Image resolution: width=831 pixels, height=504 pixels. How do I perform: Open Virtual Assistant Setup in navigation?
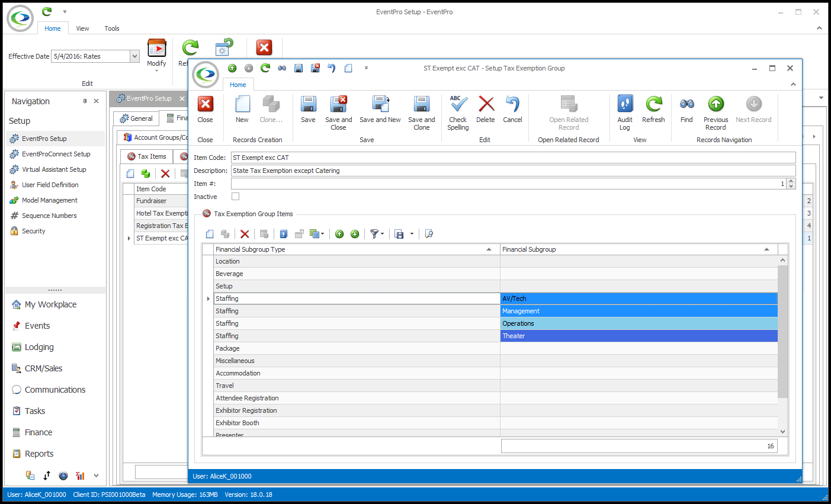click(x=54, y=169)
